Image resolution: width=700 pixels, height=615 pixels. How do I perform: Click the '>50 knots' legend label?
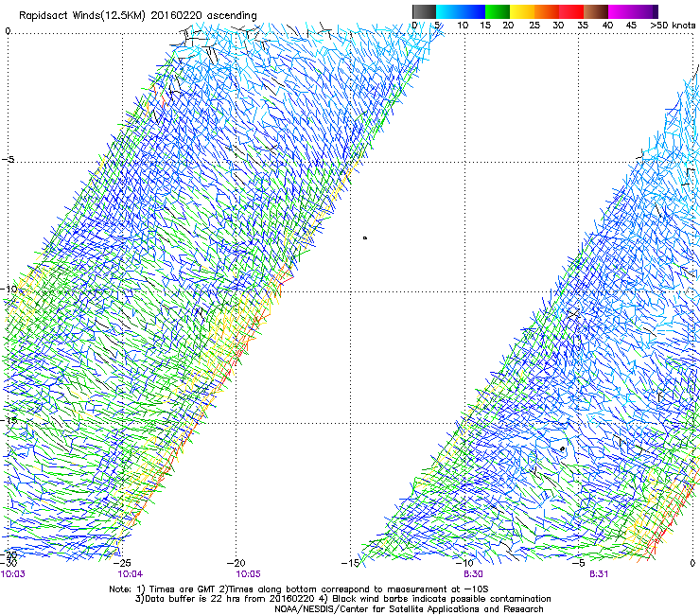click(x=673, y=26)
